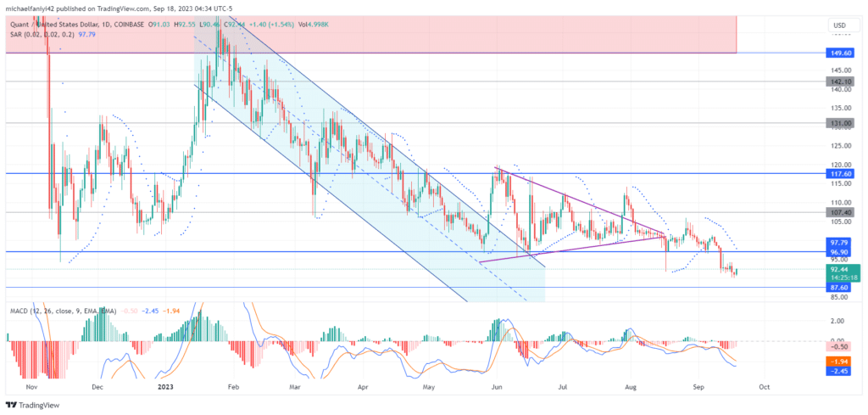Click the TradingView logo at bottom
The width and height of the screenshot is (868, 415).
click(x=32, y=406)
